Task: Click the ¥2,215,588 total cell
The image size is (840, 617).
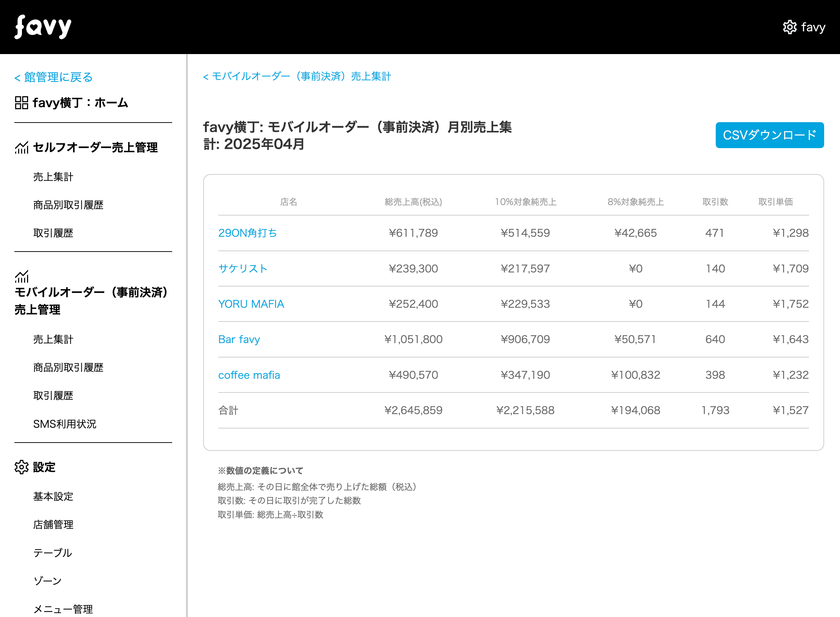Action: [525, 410]
